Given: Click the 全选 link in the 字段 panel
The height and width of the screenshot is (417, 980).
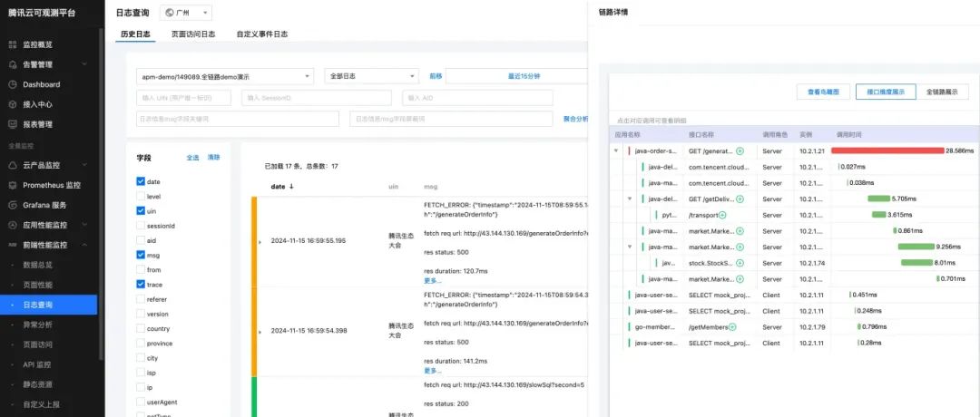Looking at the screenshot, I should click(192, 158).
